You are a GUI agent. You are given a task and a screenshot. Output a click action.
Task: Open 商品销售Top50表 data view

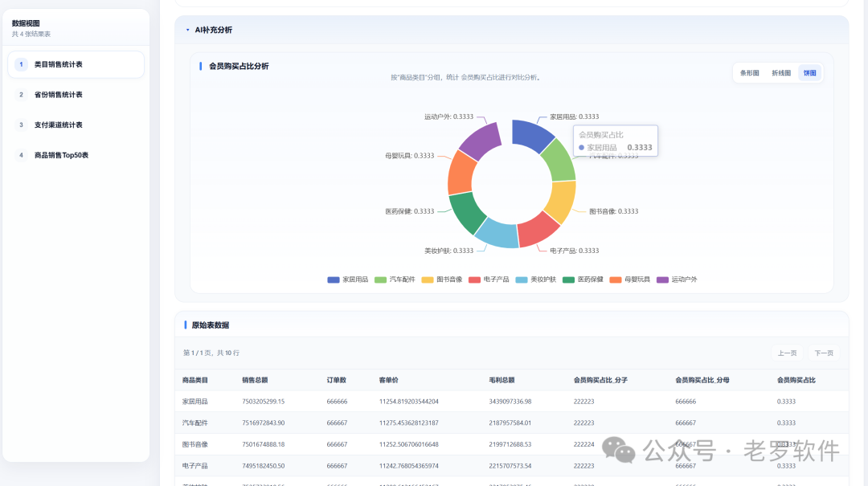pyautogui.click(x=76, y=155)
